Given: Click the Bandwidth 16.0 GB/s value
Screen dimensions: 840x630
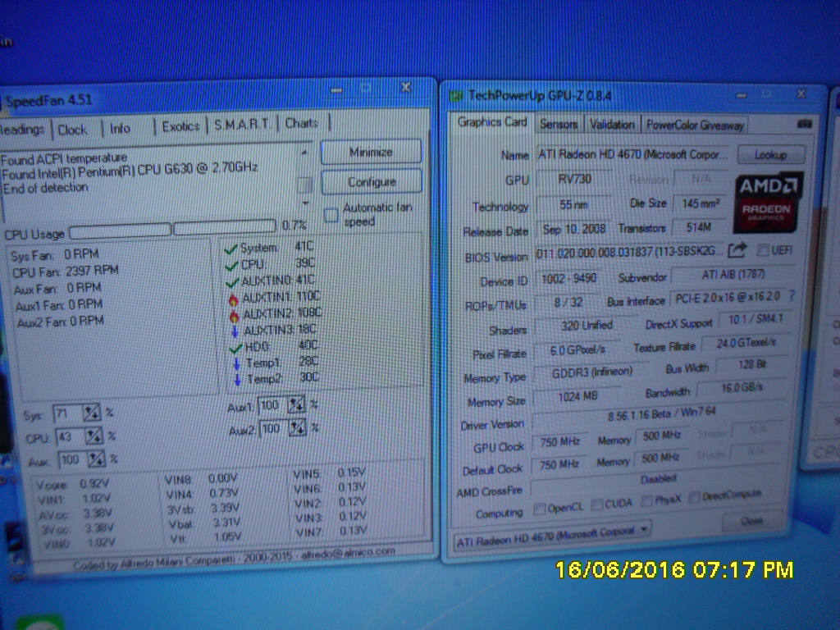Looking at the screenshot, I should 742,388.
